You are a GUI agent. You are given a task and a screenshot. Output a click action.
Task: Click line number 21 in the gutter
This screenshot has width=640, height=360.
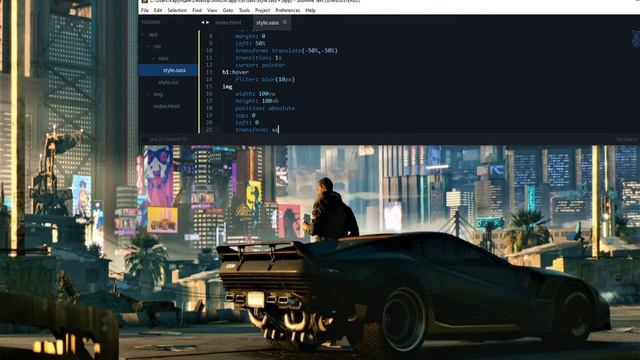tap(209, 130)
